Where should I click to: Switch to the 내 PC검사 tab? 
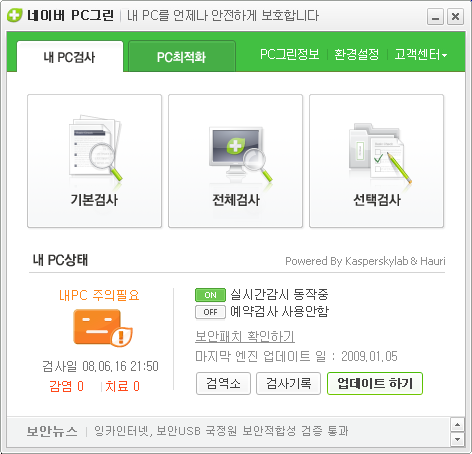point(70,57)
